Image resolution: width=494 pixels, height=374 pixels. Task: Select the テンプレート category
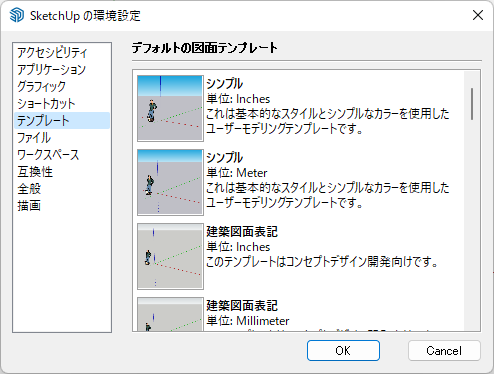62,120
